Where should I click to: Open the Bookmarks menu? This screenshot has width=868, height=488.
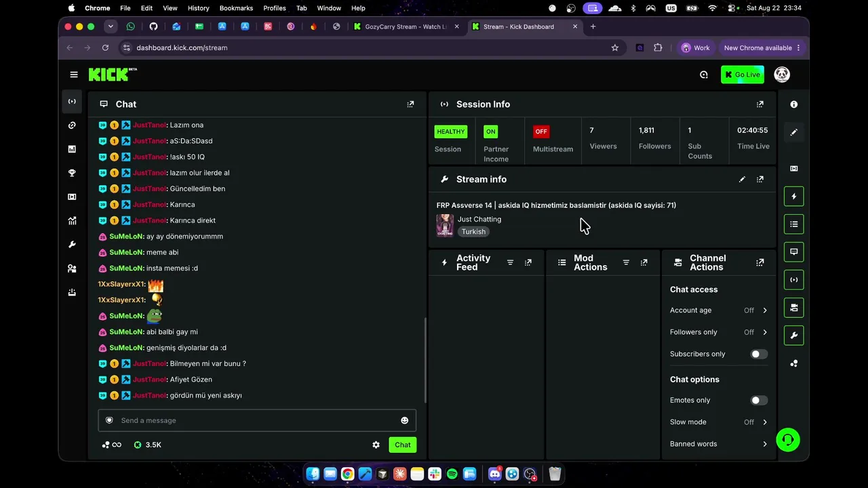pyautogui.click(x=236, y=8)
